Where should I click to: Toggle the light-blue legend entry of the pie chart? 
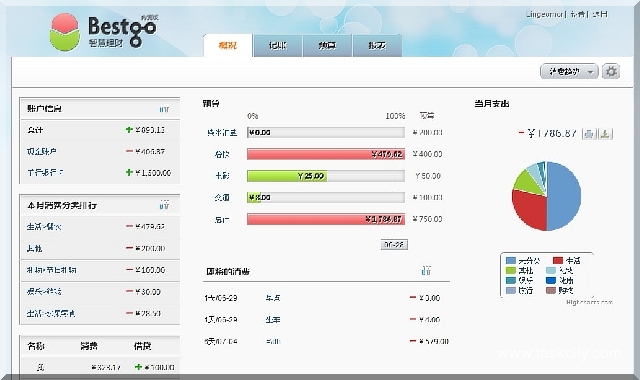pyautogui.click(x=560, y=270)
